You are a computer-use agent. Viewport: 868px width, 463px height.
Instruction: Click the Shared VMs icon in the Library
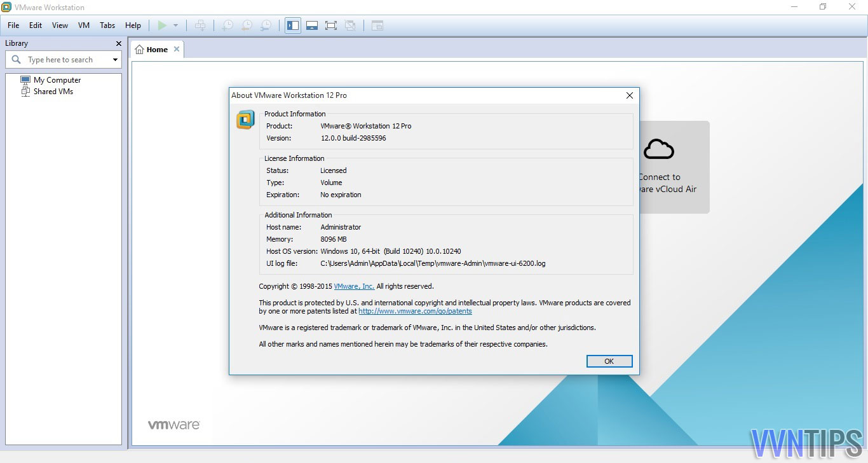pos(25,92)
